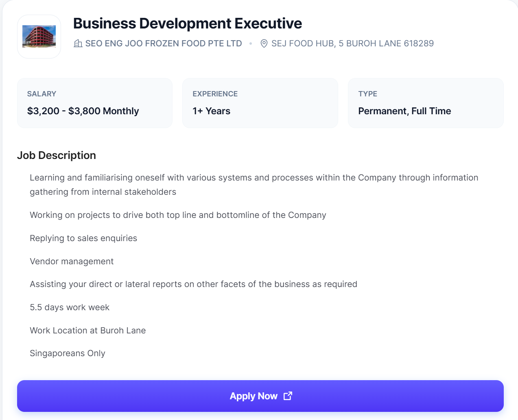
Task: Click the 5.5 days work week text
Action: click(70, 307)
